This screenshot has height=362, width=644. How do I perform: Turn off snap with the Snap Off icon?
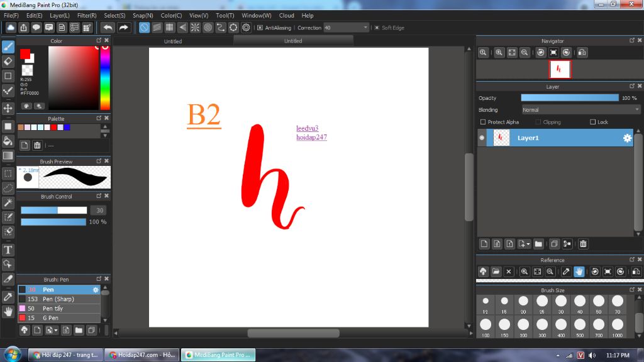click(x=144, y=28)
